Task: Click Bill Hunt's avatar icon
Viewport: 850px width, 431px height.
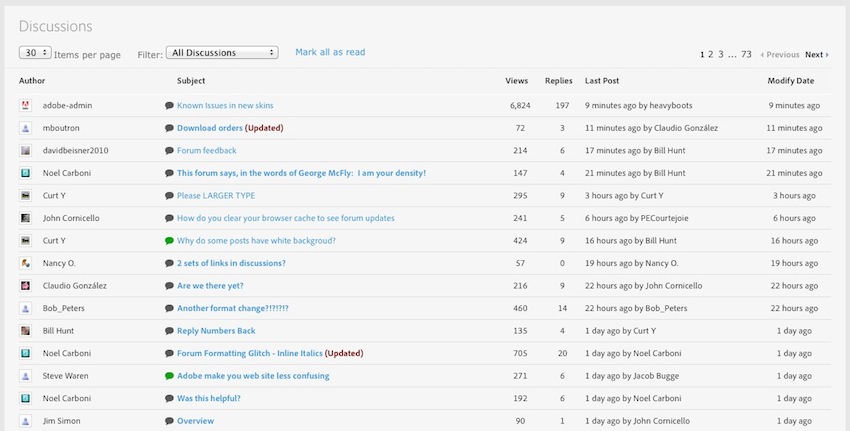Action: [x=25, y=331]
